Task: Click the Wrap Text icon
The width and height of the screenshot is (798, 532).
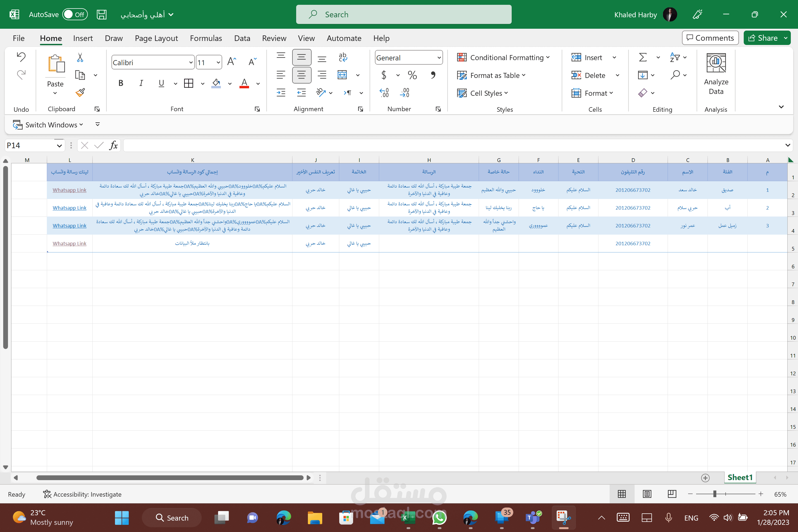Action: click(x=343, y=57)
